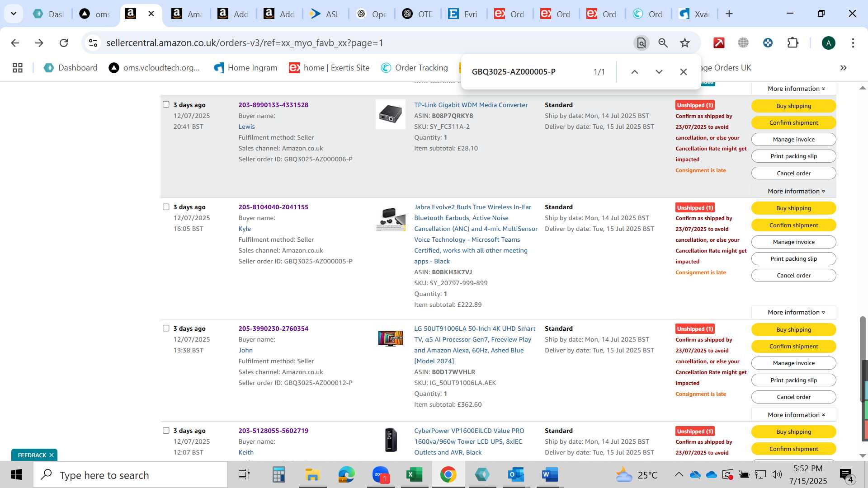The width and height of the screenshot is (868, 488).
Task: View site information for the address bar
Action: point(93,43)
